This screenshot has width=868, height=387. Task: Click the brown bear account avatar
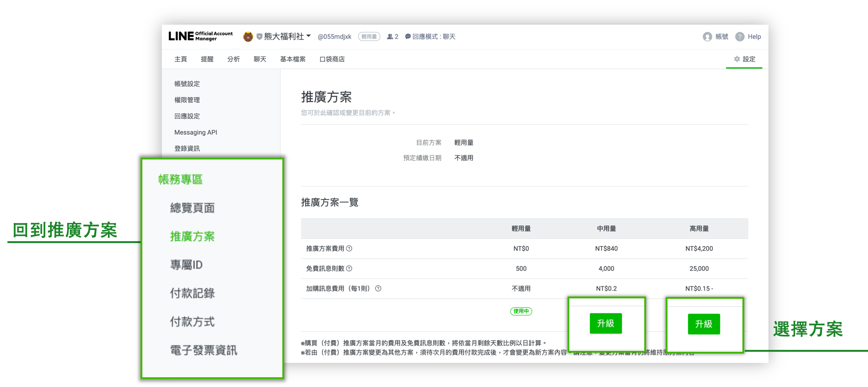[x=248, y=36]
